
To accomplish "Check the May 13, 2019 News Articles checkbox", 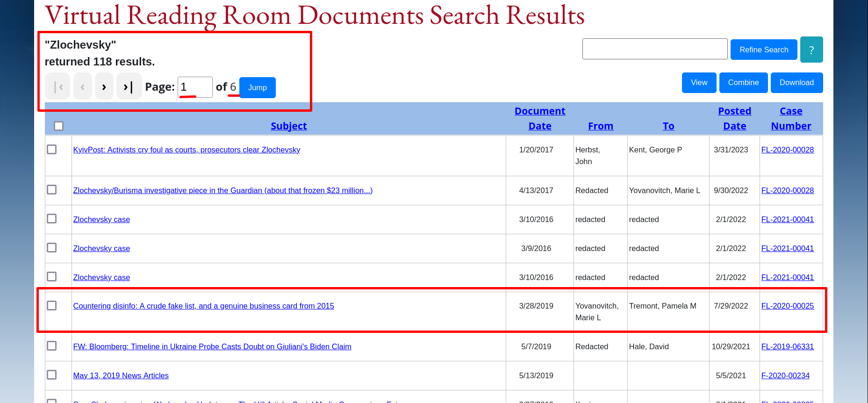I will [x=52, y=374].
